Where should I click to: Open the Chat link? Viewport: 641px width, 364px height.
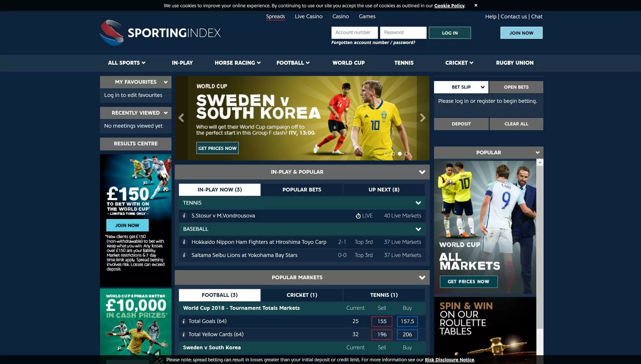tap(537, 17)
